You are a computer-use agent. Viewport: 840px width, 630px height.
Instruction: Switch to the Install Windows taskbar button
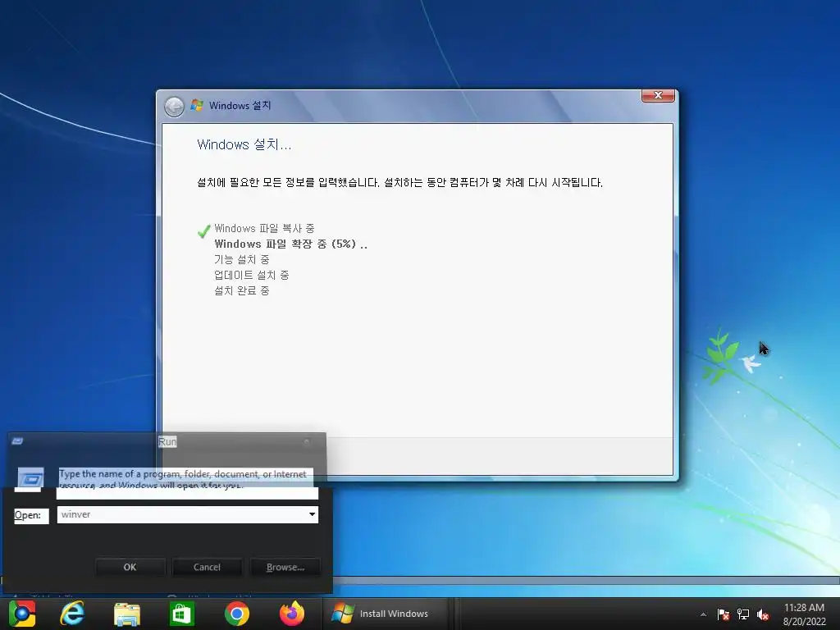click(x=386, y=614)
